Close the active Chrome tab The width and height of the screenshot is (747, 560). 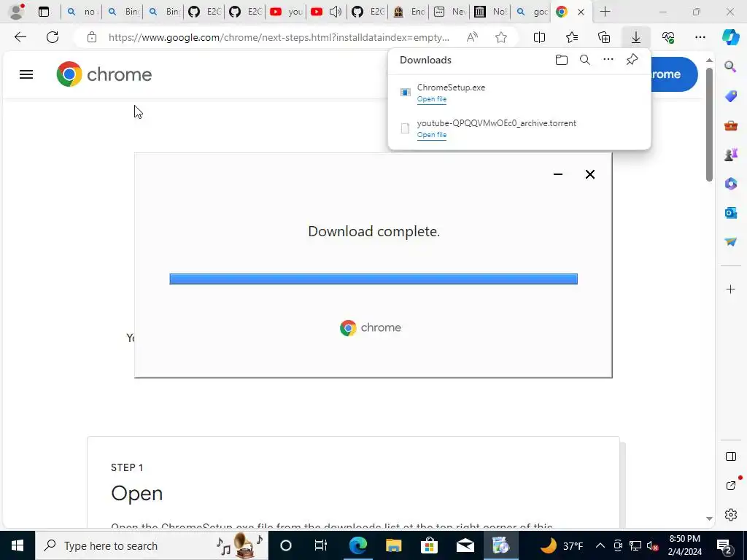click(581, 12)
